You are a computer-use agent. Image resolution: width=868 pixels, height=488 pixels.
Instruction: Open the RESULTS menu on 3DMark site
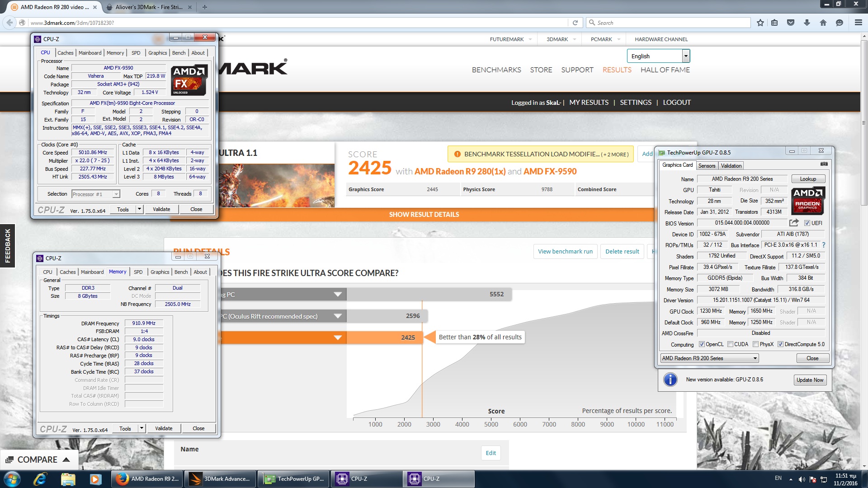click(x=617, y=70)
